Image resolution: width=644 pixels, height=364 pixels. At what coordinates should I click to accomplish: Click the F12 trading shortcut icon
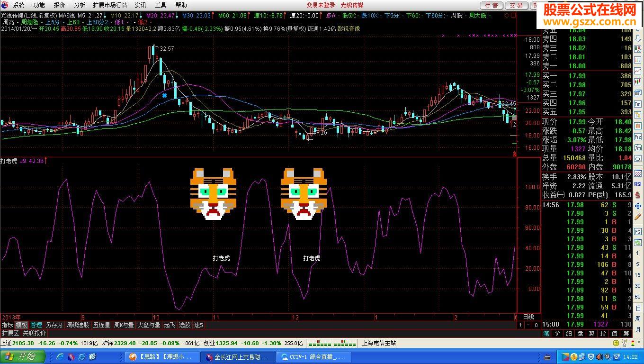point(637,136)
